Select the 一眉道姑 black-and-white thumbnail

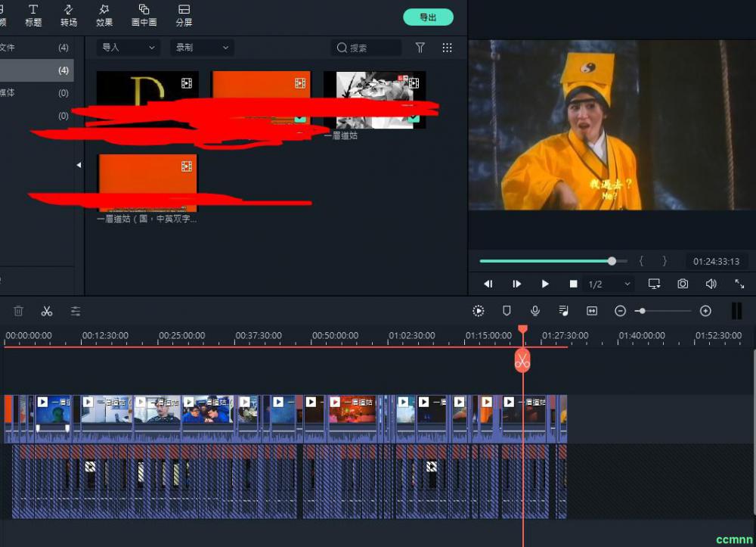374,100
